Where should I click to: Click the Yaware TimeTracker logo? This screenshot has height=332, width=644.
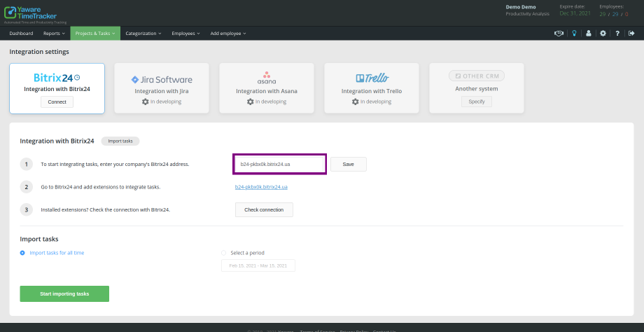pos(31,13)
